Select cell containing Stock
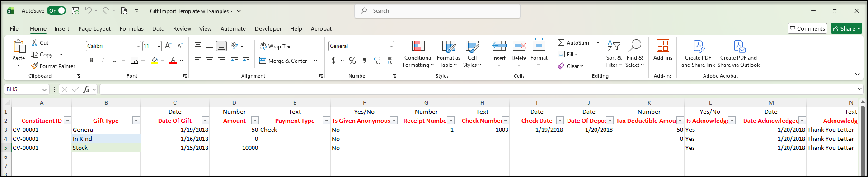868x177 pixels. click(106, 148)
